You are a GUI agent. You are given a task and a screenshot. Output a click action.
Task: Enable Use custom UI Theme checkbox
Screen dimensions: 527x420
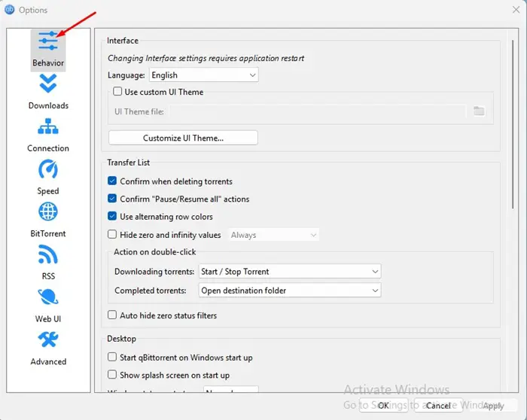(117, 91)
